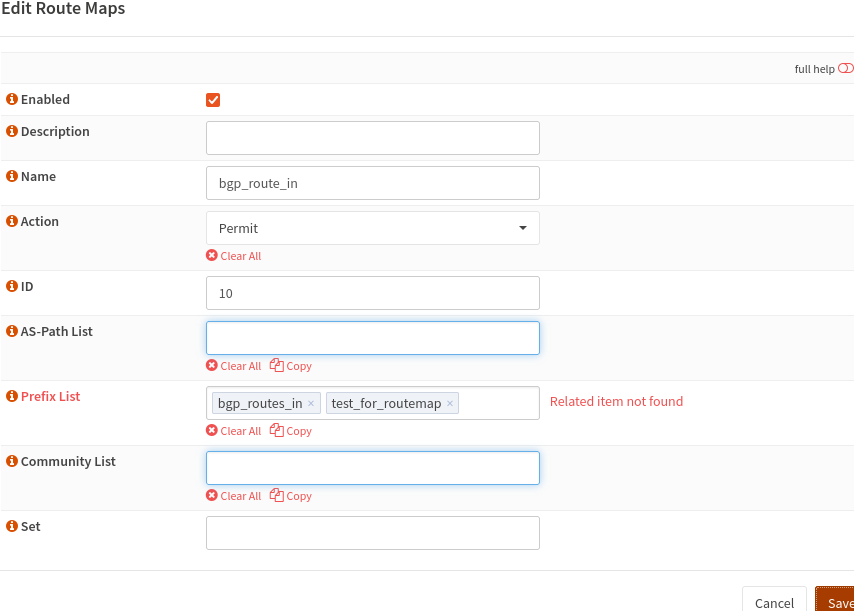Viewport: 854px width, 611px height.
Task: Click the info icon beside AS-Path List
Action: coord(11,331)
